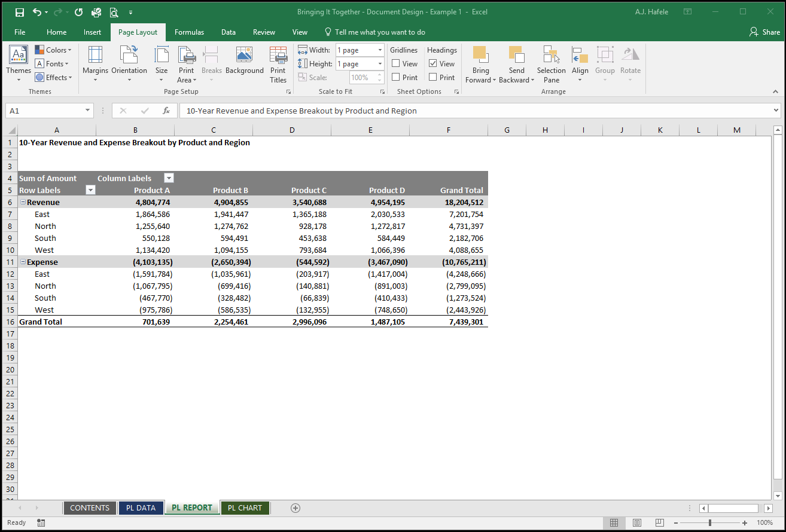Switch to Normal view in status bar
Screen dimensions: 786x532
tap(614, 522)
